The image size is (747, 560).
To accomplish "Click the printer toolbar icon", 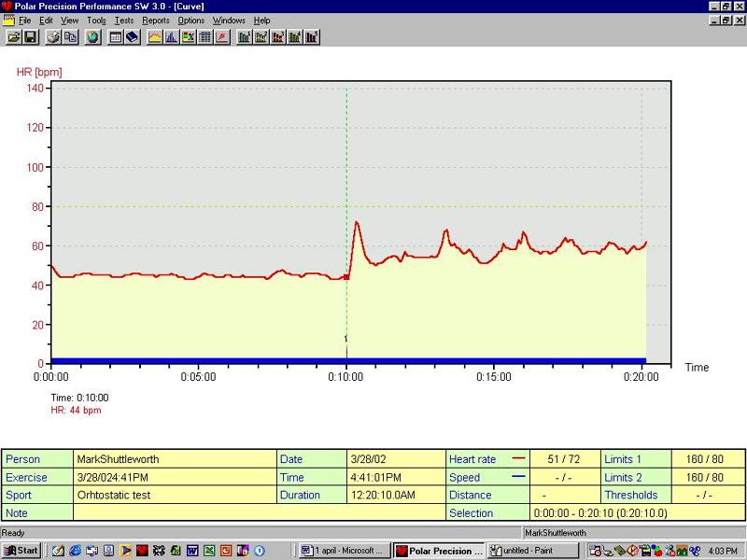I will (53, 36).
